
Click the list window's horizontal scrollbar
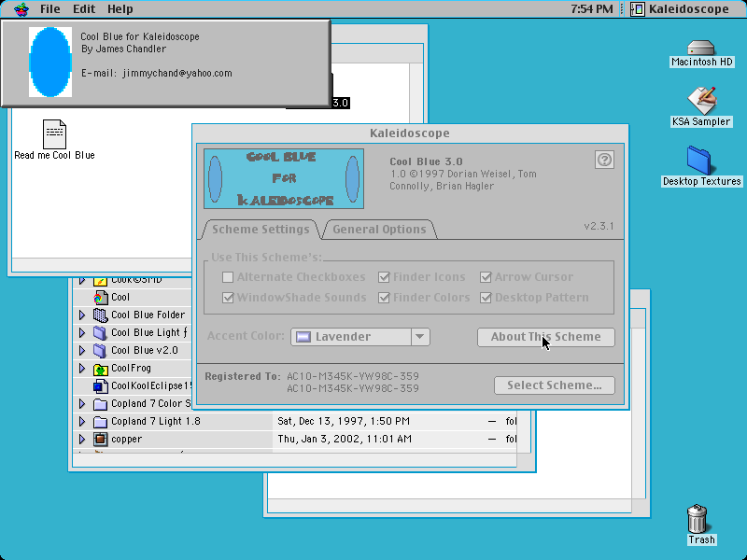pos(294,460)
